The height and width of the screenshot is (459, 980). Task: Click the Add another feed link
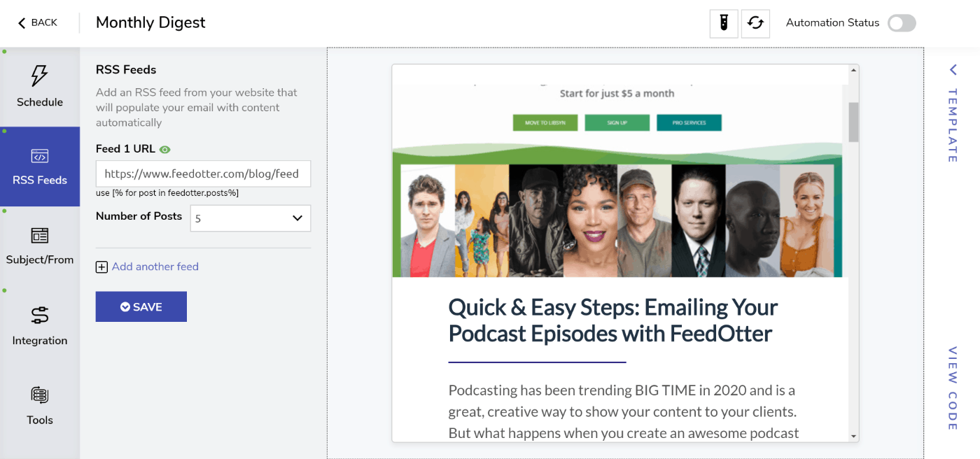[x=155, y=267]
